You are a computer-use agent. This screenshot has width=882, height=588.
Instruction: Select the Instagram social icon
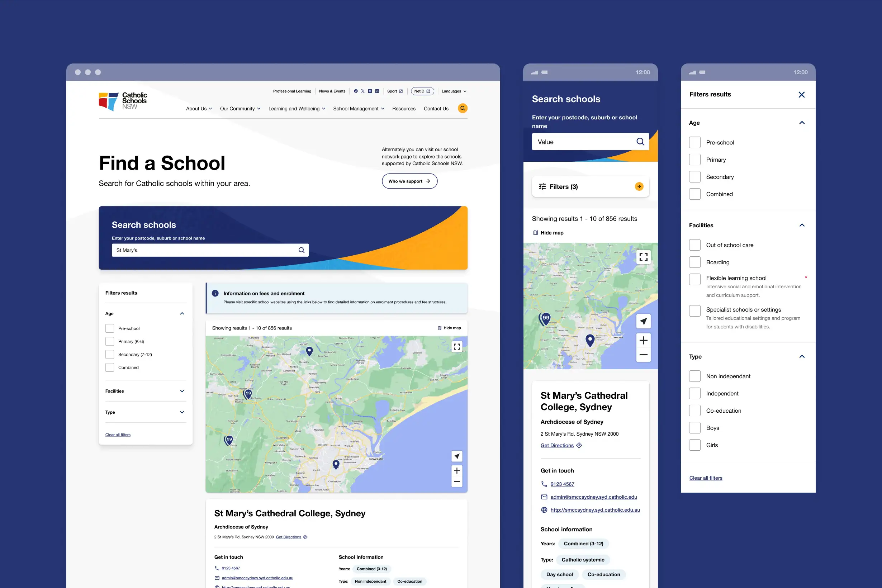pos(370,91)
